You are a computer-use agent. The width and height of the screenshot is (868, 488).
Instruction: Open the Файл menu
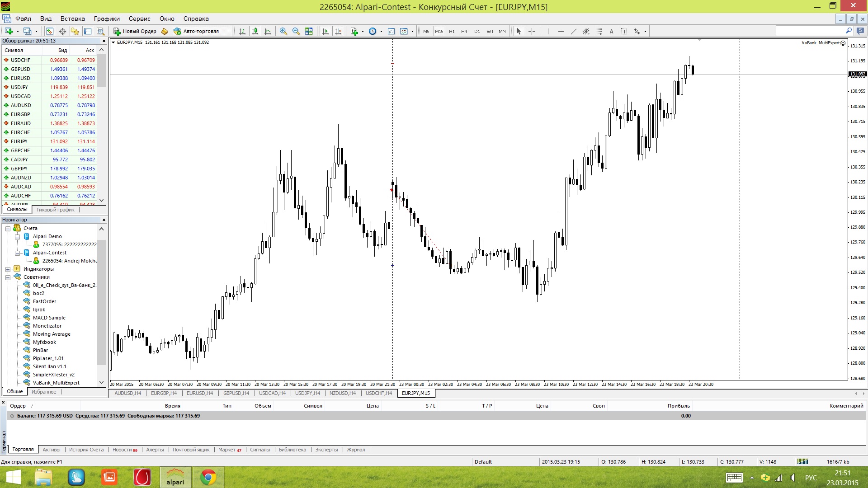pyautogui.click(x=23, y=19)
